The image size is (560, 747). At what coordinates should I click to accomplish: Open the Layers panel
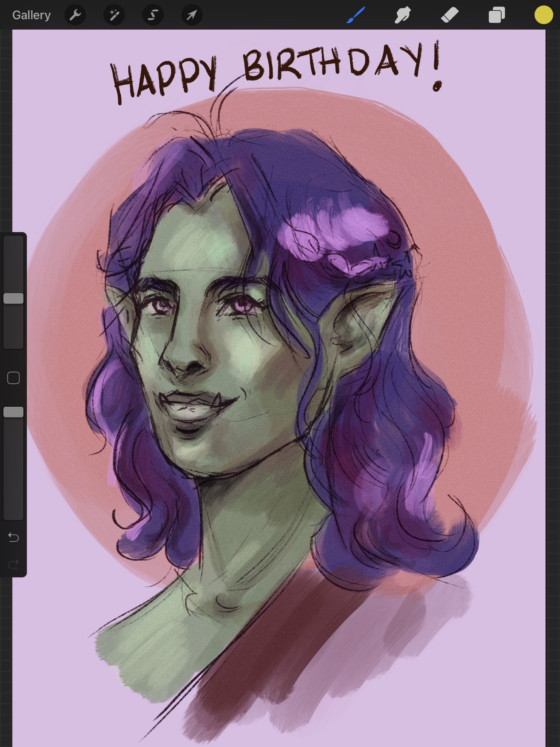[497, 15]
